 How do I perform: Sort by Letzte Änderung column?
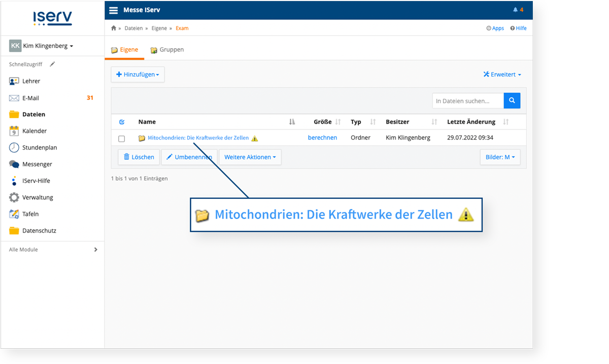[x=477, y=122]
